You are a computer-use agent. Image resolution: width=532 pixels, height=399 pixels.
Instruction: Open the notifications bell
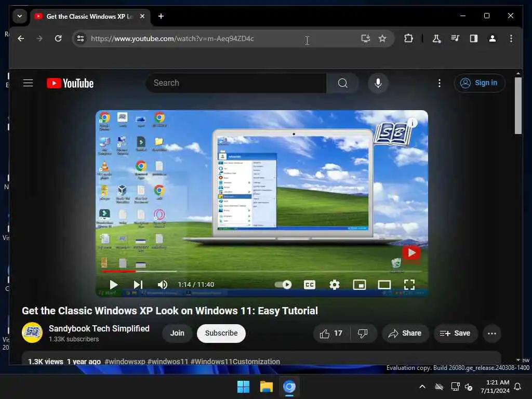tap(518, 387)
